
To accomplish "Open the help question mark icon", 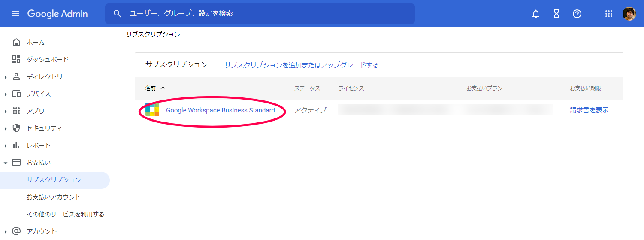I will (577, 14).
